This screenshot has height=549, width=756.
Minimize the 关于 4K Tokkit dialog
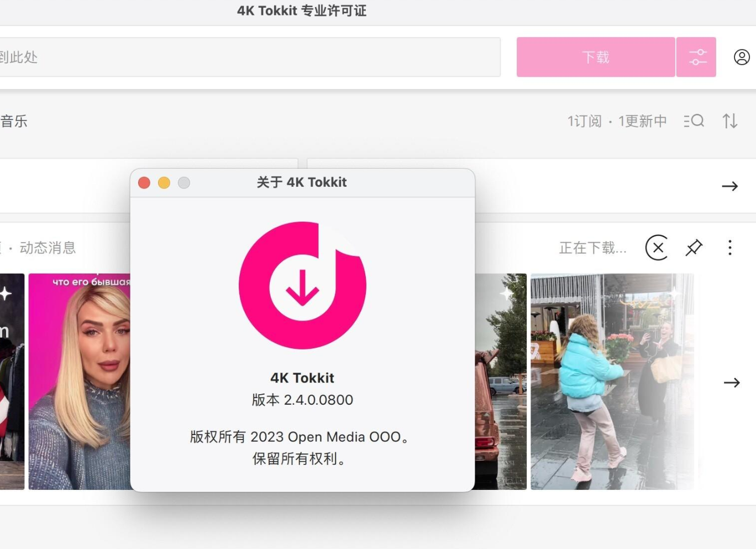164,183
